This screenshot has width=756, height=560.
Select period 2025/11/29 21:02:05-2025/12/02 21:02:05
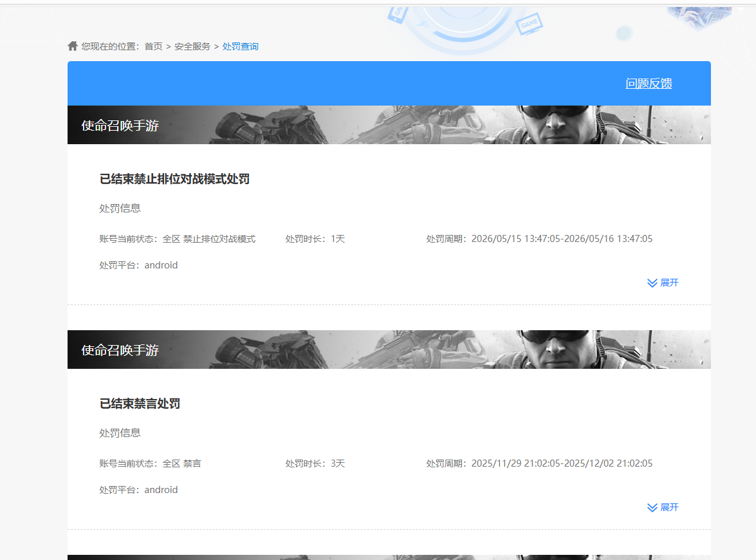562,463
